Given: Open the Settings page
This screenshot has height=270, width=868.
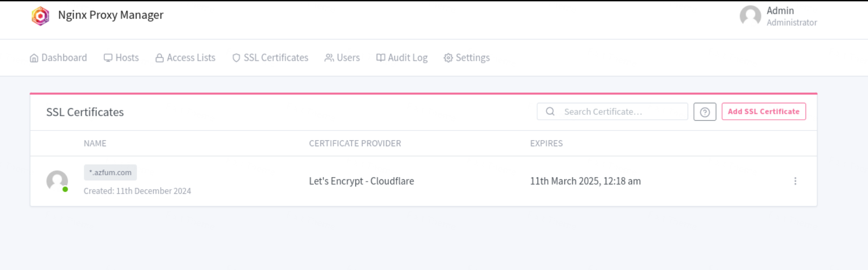Looking at the screenshot, I should 467,58.
